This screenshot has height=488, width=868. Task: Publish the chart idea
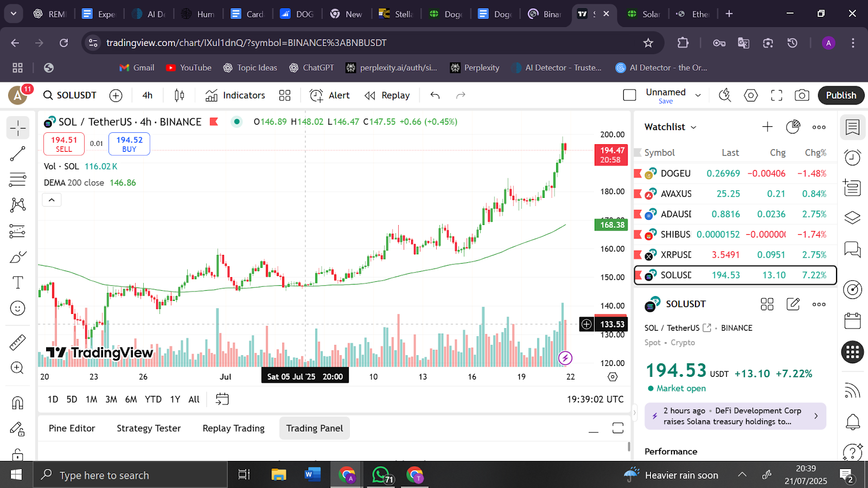(x=841, y=95)
